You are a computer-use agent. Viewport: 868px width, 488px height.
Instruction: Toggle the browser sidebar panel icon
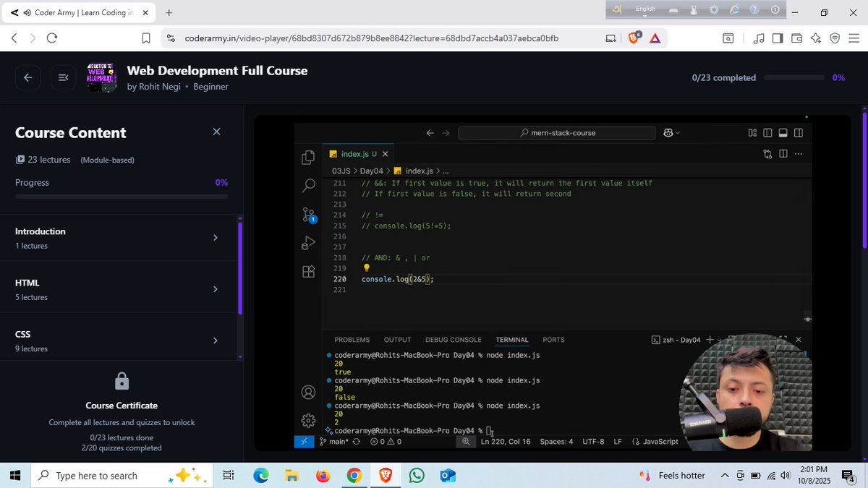pyautogui.click(x=778, y=38)
